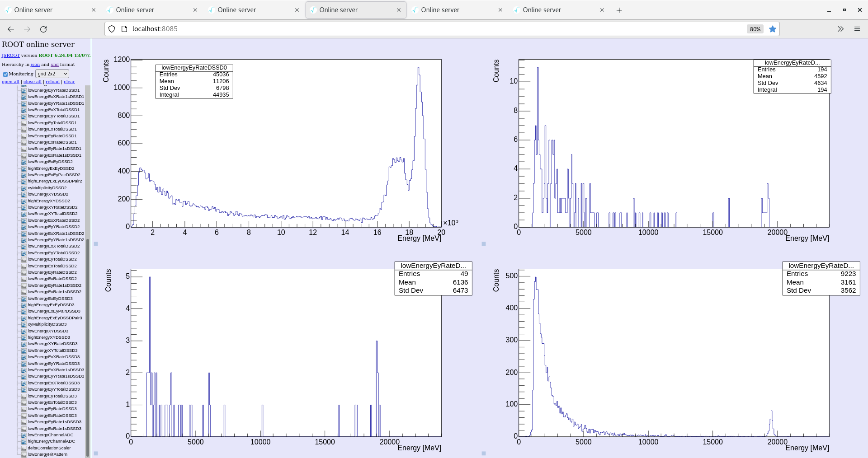
Task: Open the grid 2x2 layout dropdown
Action: (x=52, y=74)
